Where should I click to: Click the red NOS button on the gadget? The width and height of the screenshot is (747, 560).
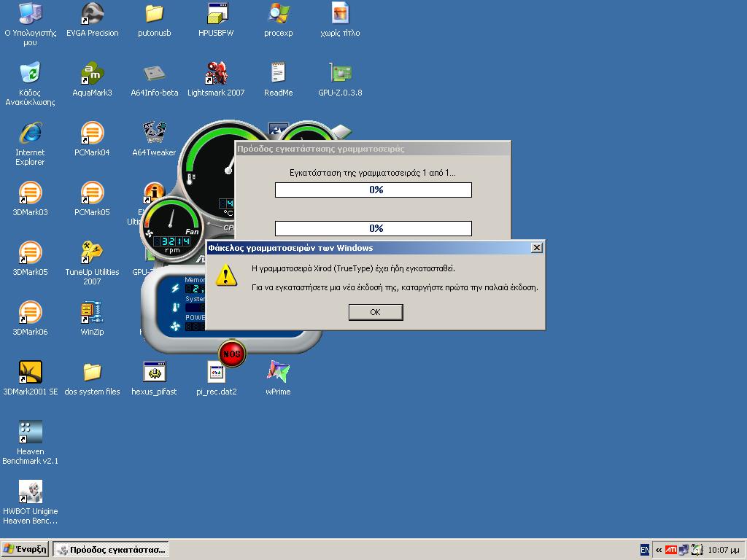point(232,354)
